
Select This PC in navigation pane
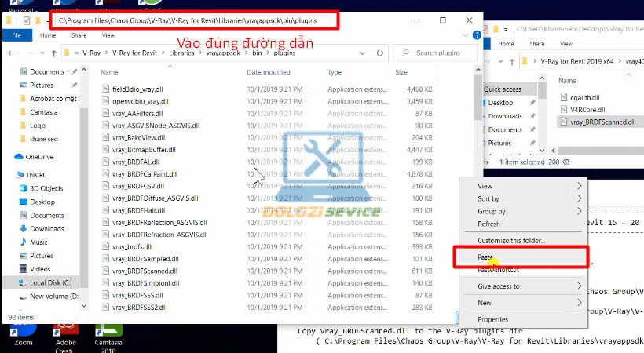[x=36, y=175]
